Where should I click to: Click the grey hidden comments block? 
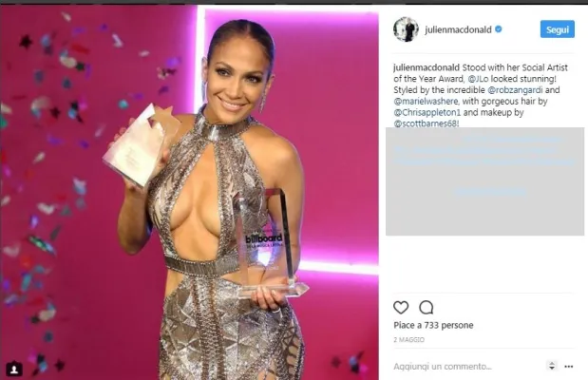[x=484, y=181]
